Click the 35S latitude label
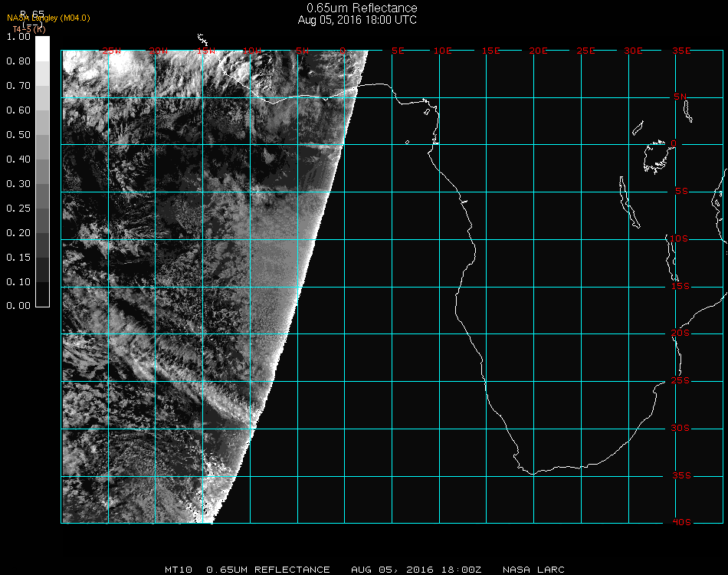 point(681,475)
